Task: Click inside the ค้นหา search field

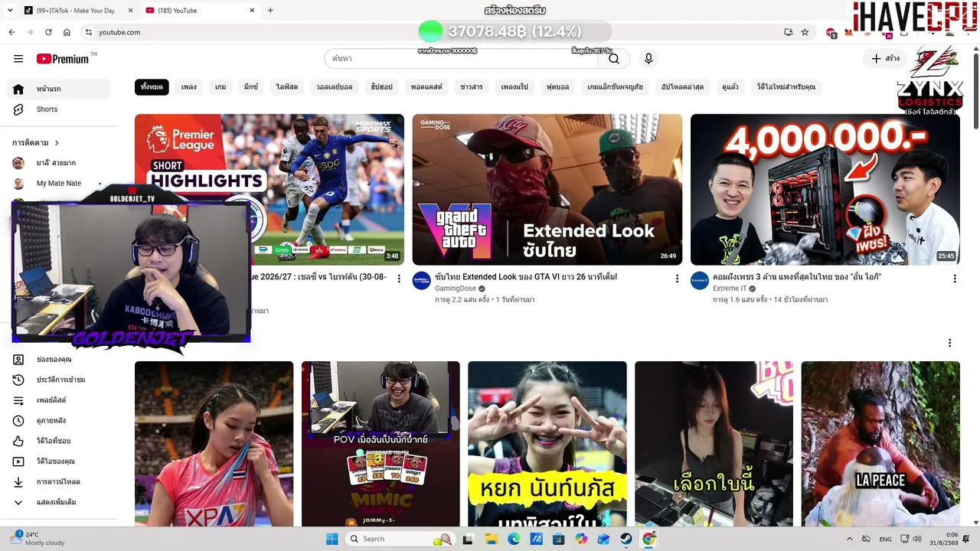Action: click(461, 59)
